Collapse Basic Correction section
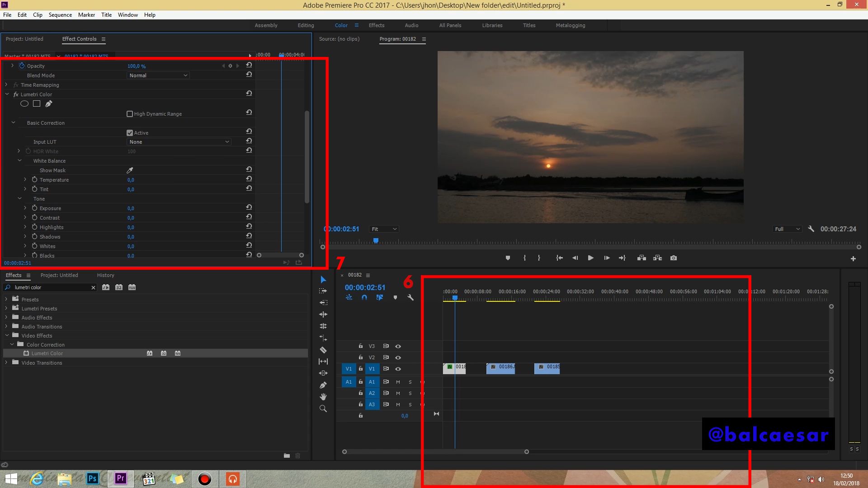Image resolution: width=868 pixels, height=488 pixels. pyautogui.click(x=13, y=123)
